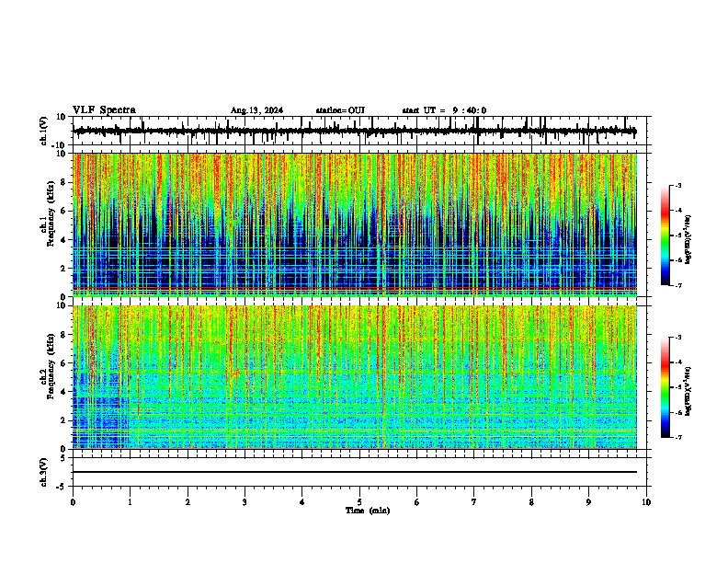This screenshot has width=728, height=563.
Task: Click the "ch.1(V)" waveform axis label
Action: coord(44,131)
